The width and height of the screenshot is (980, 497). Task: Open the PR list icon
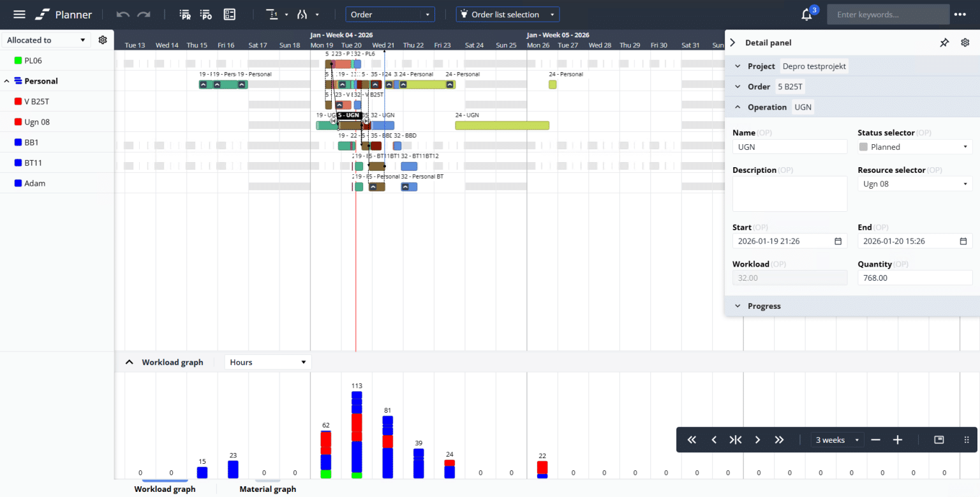point(185,14)
